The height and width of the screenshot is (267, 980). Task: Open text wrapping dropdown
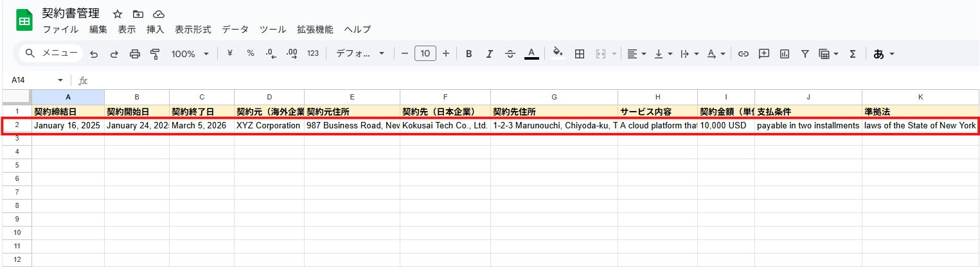(x=690, y=54)
